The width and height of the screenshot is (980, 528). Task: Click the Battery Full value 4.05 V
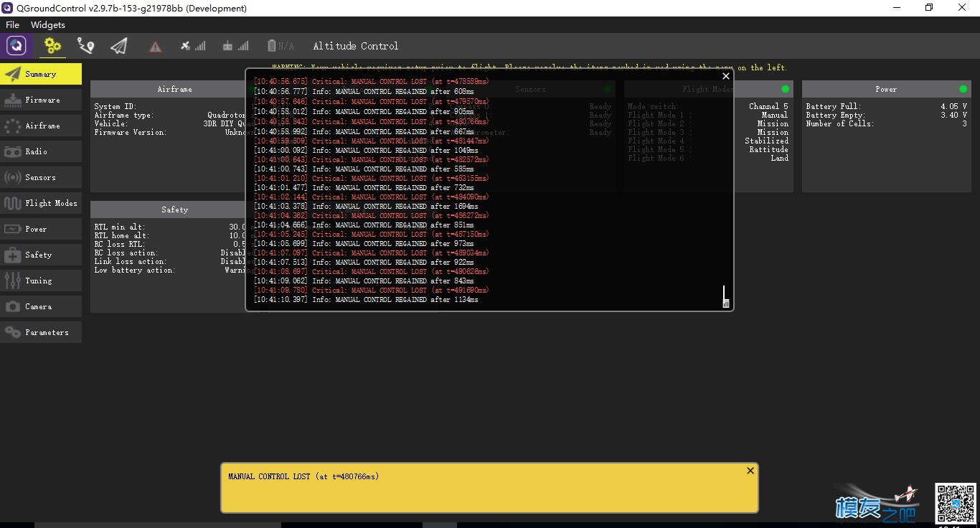pyautogui.click(x=953, y=106)
